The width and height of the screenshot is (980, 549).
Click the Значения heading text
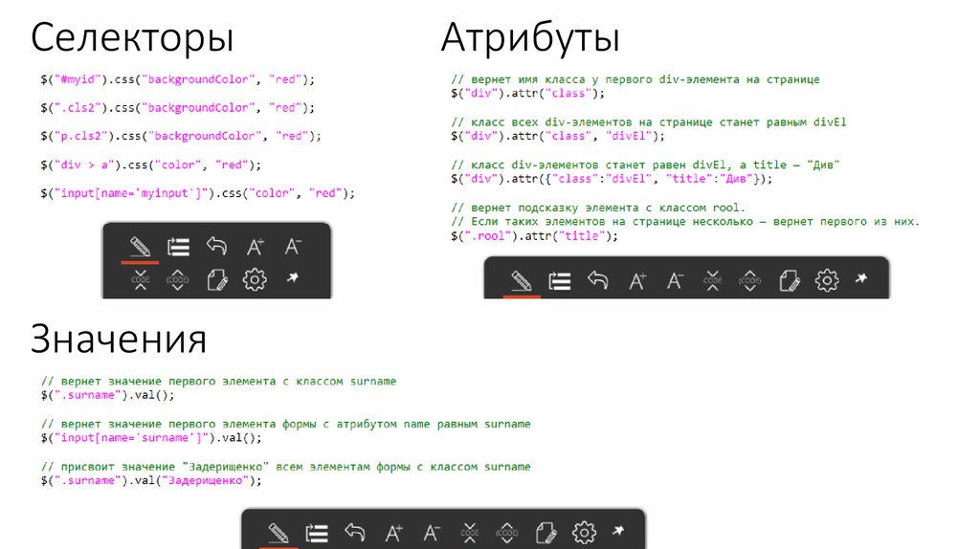coord(119,339)
